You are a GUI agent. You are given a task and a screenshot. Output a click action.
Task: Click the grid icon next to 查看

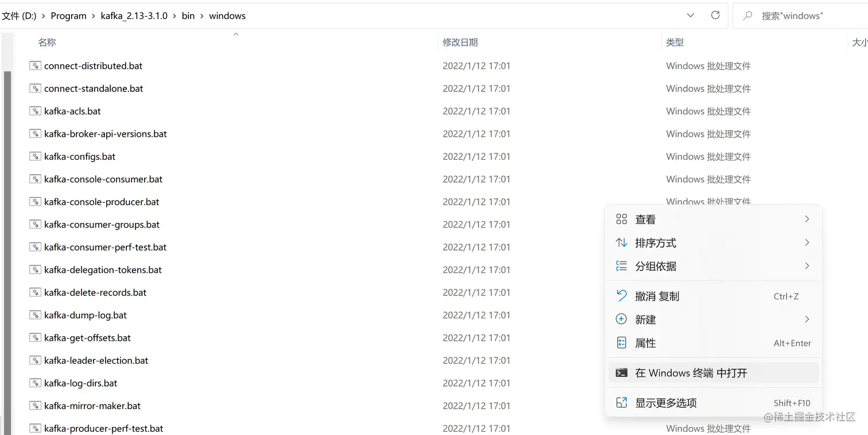[x=621, y=219]
